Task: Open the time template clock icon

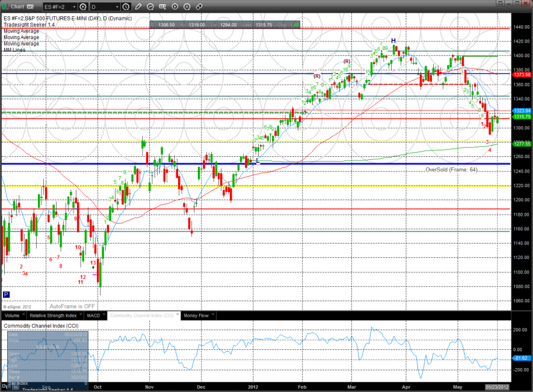Action: click(126, 7)
